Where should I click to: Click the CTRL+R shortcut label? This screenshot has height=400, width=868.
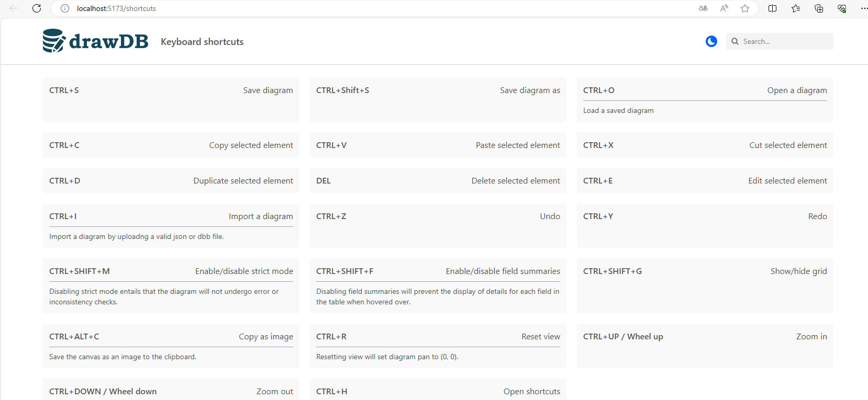pyautogui.click(x=331, y=337)
